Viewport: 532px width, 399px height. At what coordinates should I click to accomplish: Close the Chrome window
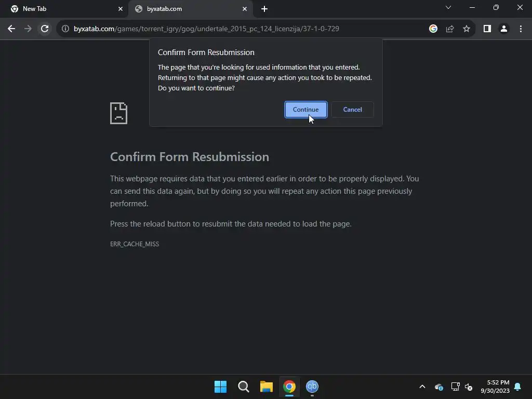520,7
